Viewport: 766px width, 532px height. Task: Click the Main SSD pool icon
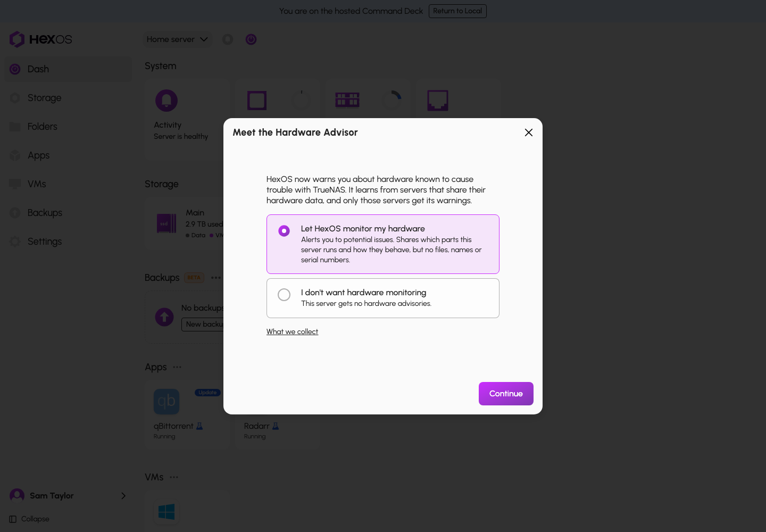(x=166, y=224)
